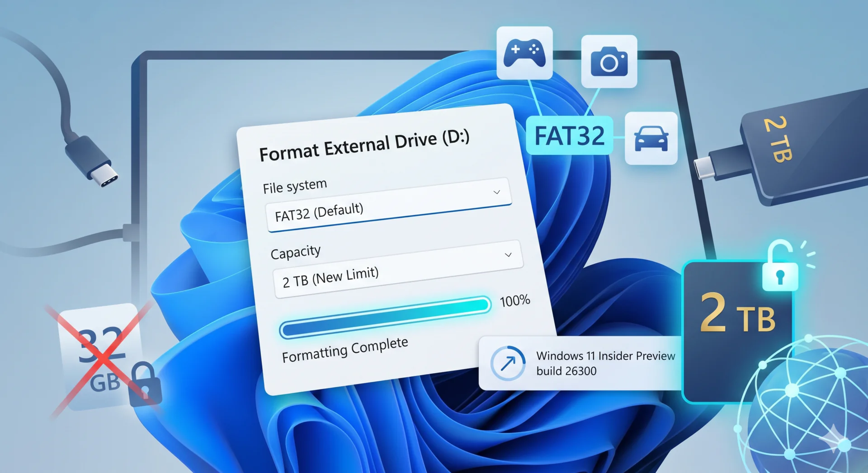
Task: Click the File system label
Action: (295, 186)
